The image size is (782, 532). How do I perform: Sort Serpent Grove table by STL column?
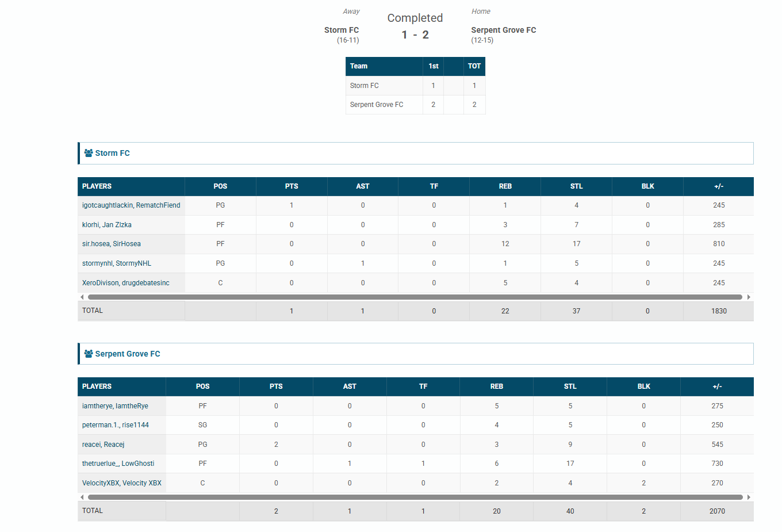(570, 386)
